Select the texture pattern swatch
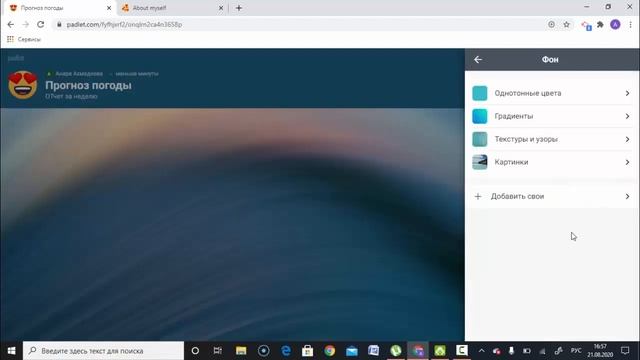 coord(480,139)
